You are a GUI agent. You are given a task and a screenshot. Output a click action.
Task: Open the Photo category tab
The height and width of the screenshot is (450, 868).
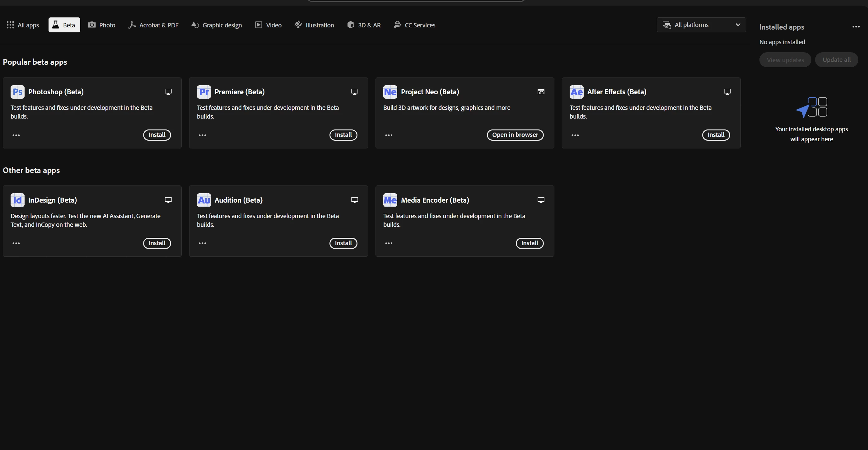(x=102, y=25)
